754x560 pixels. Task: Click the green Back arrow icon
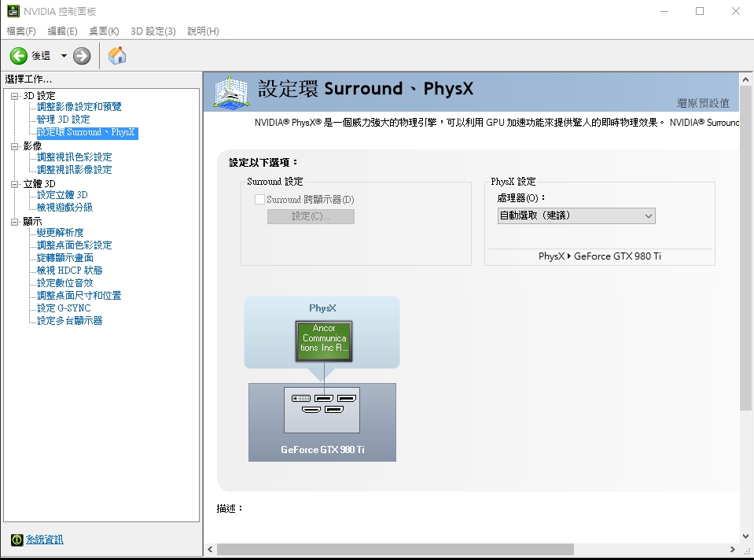tap(19, 56)
